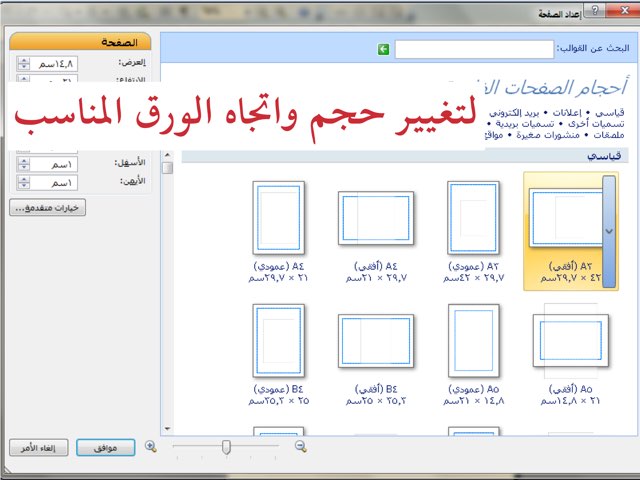
Task: Click the green search arrow icon
Action: coord(383,49)
